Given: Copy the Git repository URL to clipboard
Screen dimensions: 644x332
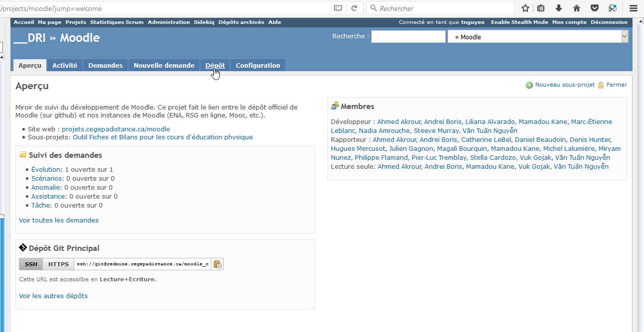Looking at the screenshot, I should [217, 264].
